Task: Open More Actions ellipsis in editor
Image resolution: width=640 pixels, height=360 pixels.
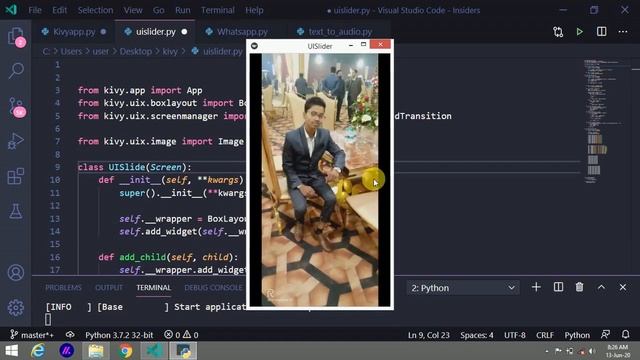Action: [x=623, y=32]
